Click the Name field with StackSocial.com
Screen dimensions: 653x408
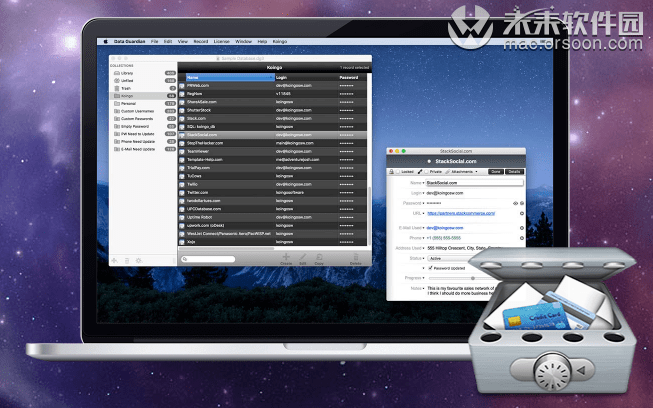tap(475, 183)
